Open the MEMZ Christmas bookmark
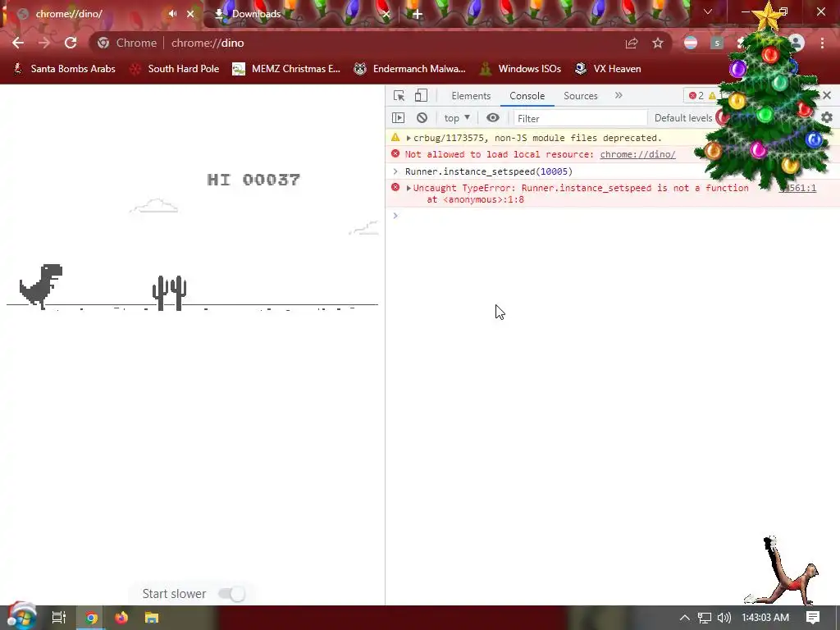Image resolution: width=840 pixels, height=630 pixels. click(286, 69)
